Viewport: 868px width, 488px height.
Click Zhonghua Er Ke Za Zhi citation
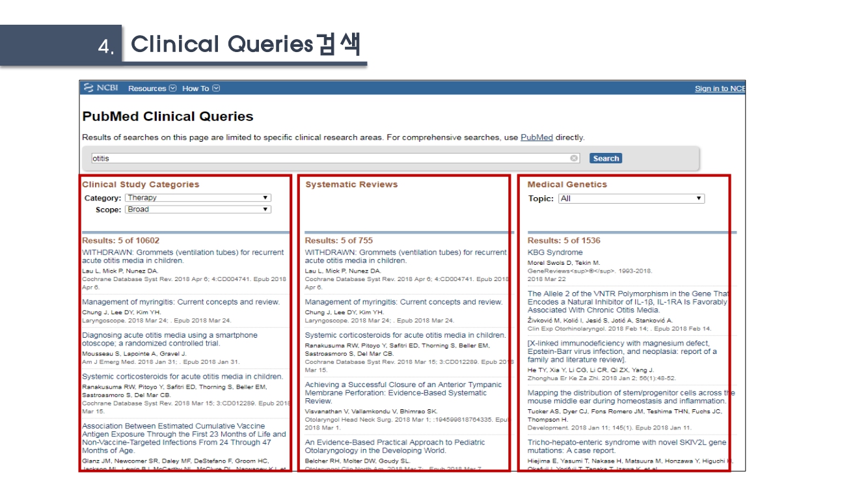coord(602,378)
